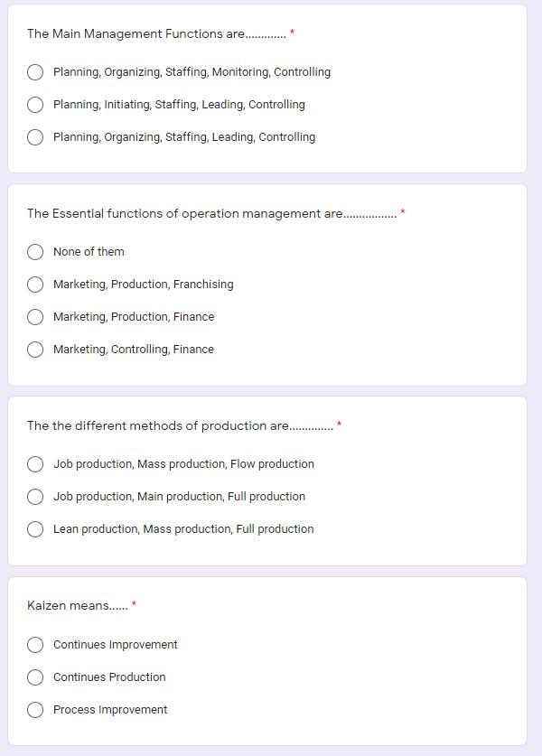Select "Marketing, Controlling, Finance" option
This screenshot has height=756, width=542.
pos(34,349)
